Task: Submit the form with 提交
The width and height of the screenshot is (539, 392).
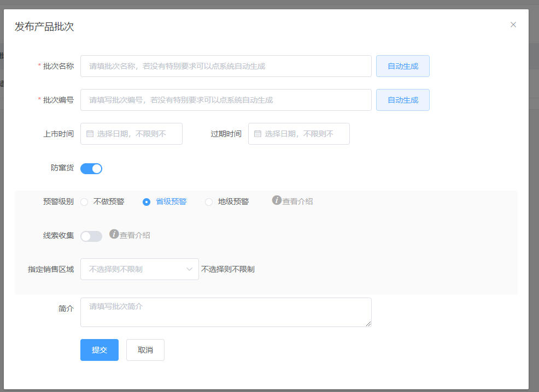Action: (99, 350)
